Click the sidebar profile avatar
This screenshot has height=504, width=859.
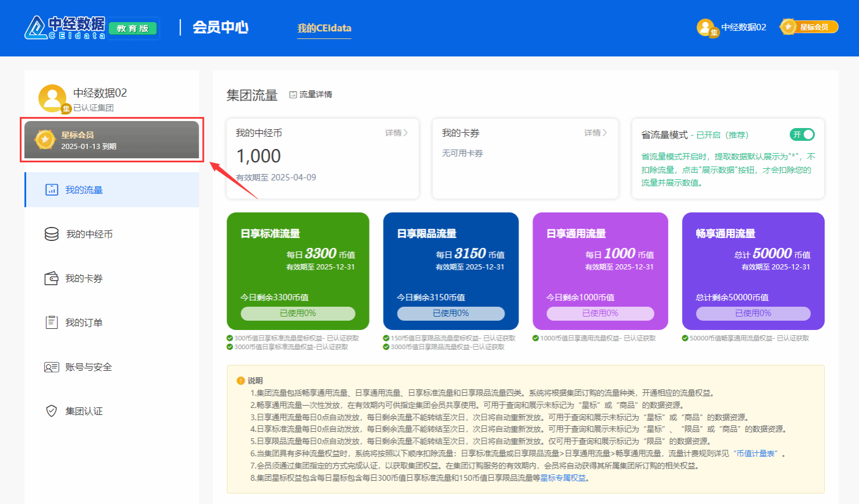pos(52,98)
